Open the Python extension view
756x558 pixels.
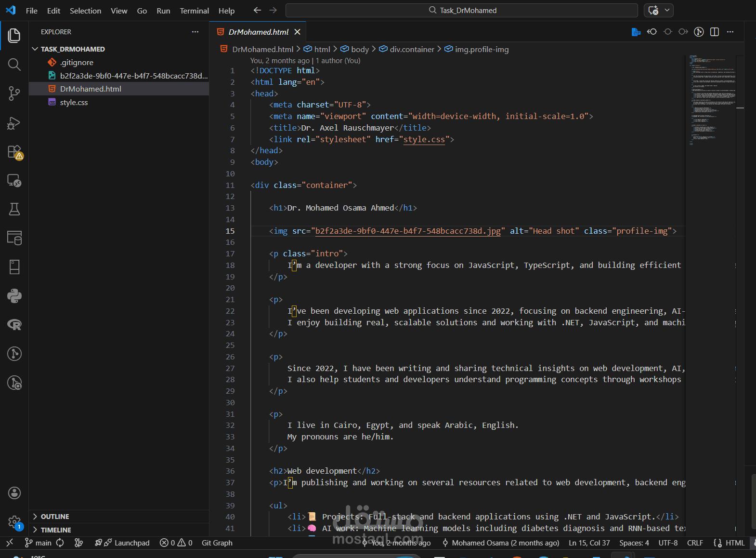click(x=14, y=296)
